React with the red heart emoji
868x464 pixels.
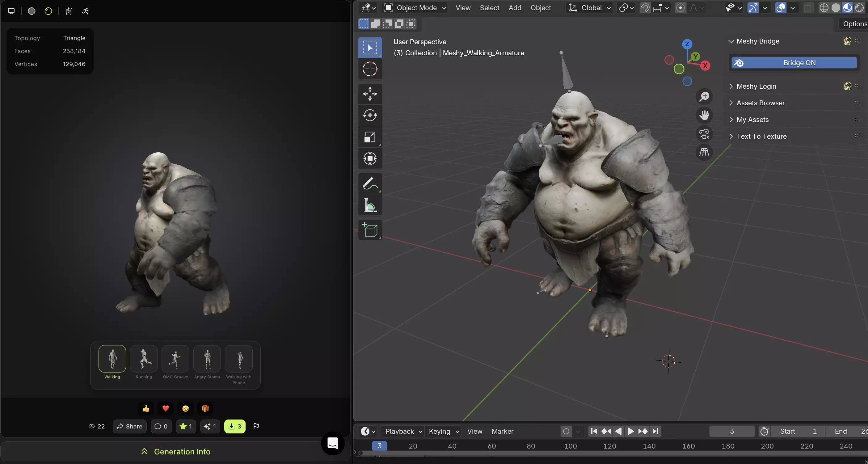pos(166,409)
